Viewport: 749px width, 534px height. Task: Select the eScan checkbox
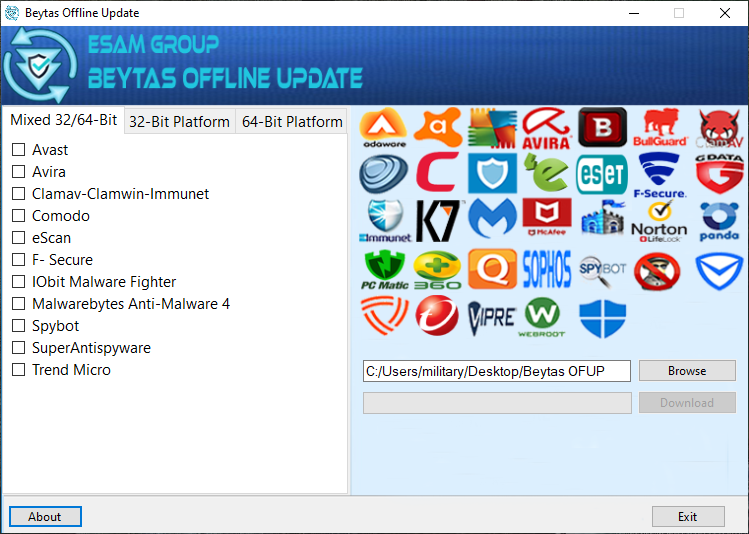(x=19, y=237)
